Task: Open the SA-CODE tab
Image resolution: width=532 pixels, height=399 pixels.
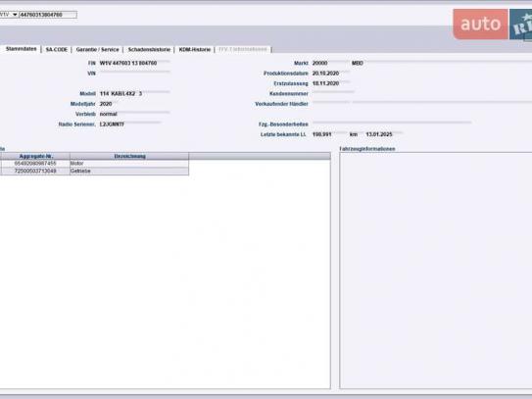Action: tap(56, 50)
